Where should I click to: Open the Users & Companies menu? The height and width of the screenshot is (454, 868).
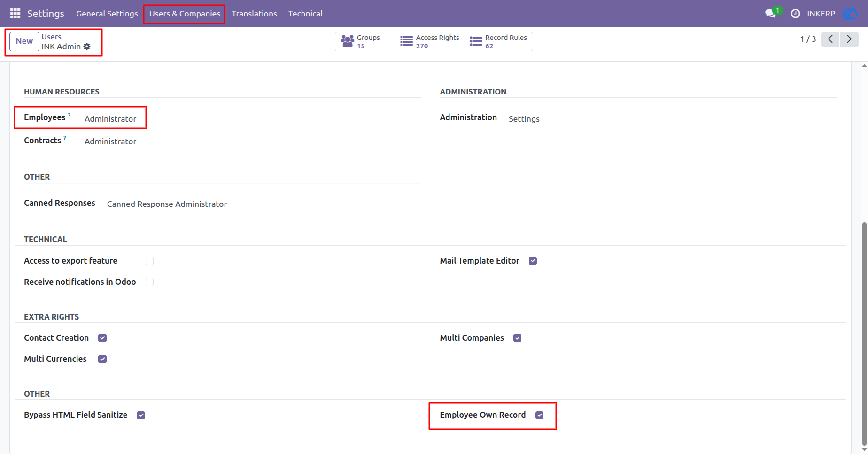pos(185,14)
